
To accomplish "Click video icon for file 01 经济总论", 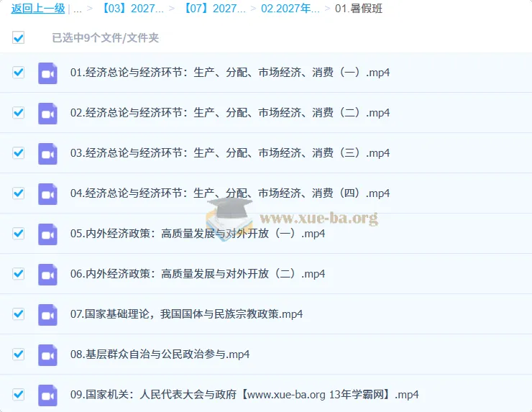I will (x=47, y=73).
